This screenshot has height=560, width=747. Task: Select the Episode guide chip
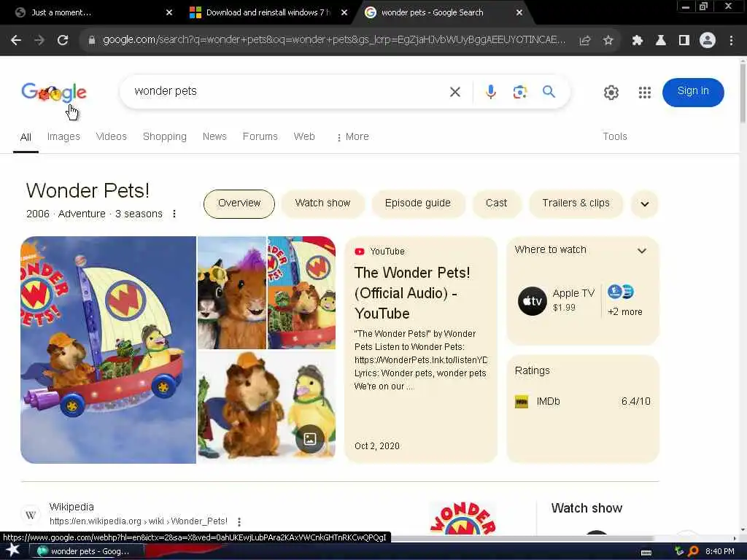point(418,204)
